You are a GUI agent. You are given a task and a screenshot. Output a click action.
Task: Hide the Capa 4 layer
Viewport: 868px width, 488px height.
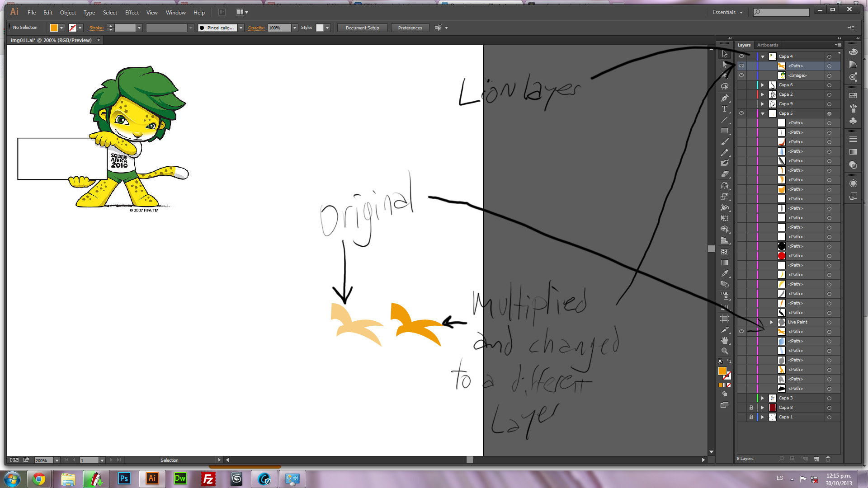point(741,56)
